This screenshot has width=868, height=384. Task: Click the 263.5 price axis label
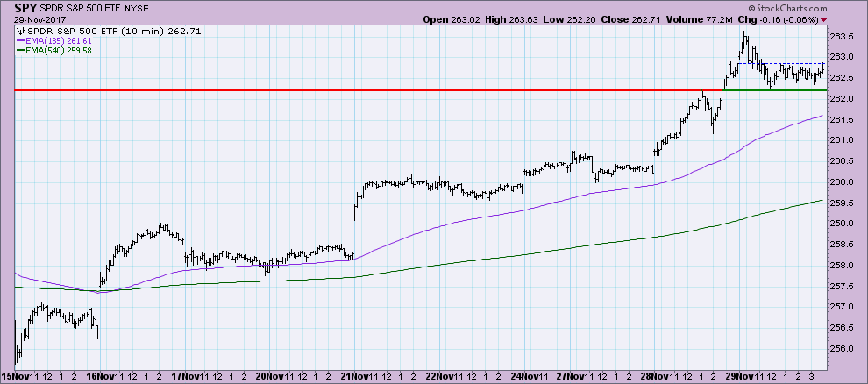[841, 37]
